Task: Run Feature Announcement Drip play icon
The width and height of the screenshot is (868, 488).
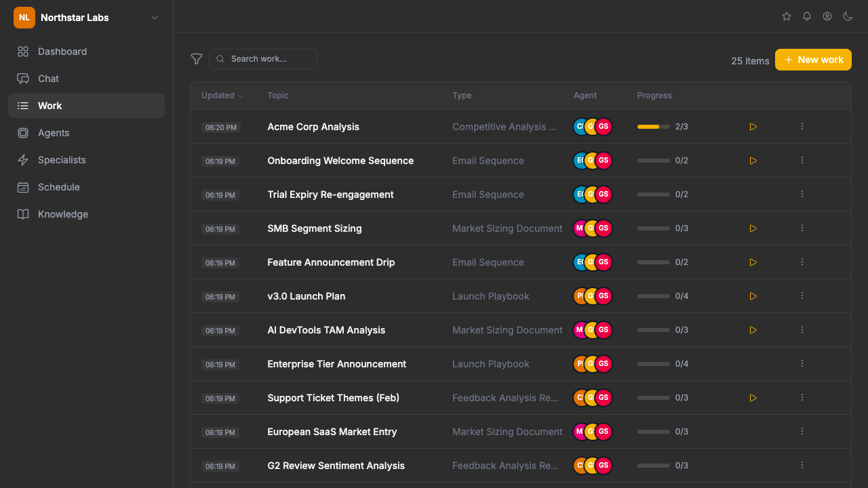Action: [x=753, y=262]
